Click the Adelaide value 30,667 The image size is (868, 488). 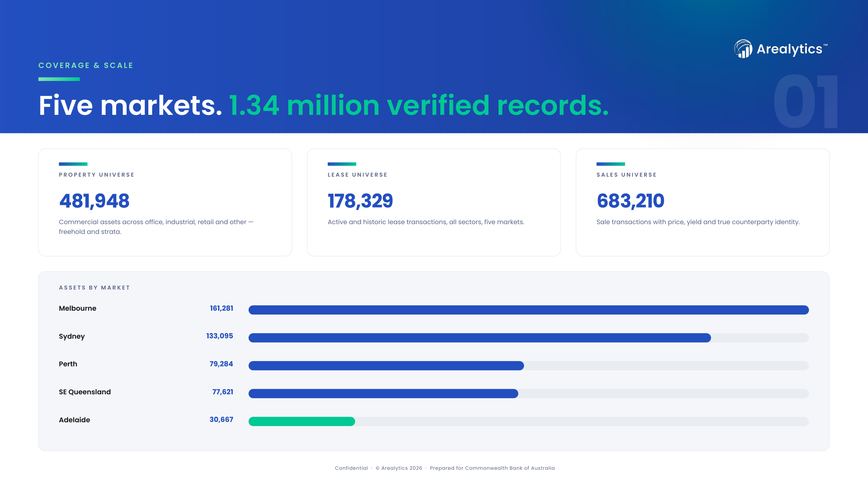221,420
